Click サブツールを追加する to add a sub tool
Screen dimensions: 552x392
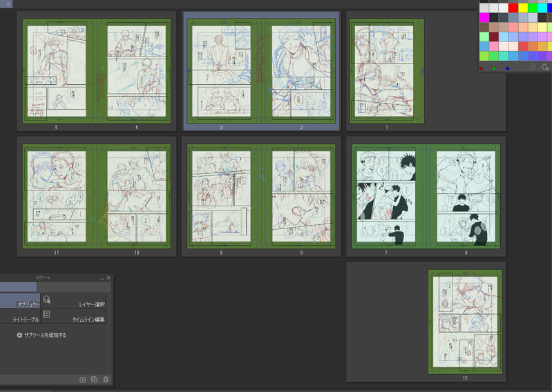coord(41,335)
